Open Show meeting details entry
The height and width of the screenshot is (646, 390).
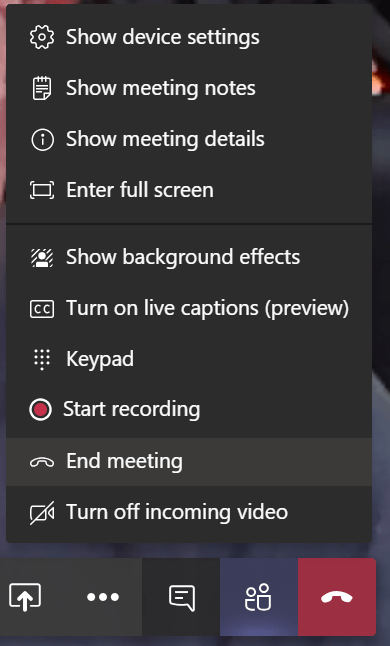(x=189, y=139)
